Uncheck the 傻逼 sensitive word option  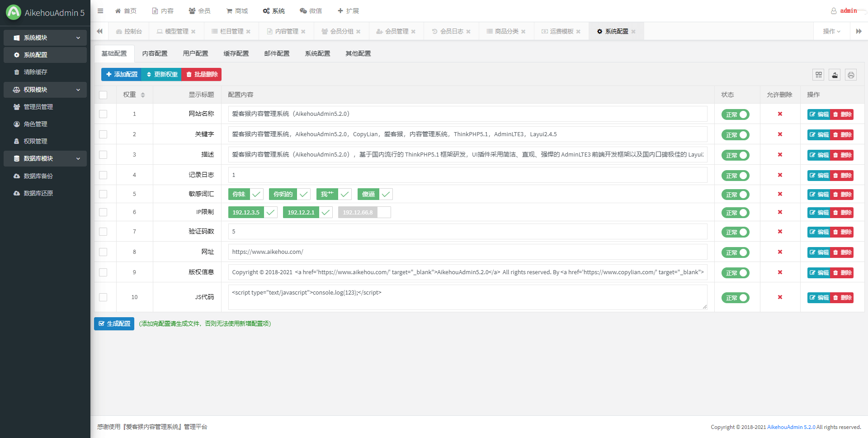375,194
